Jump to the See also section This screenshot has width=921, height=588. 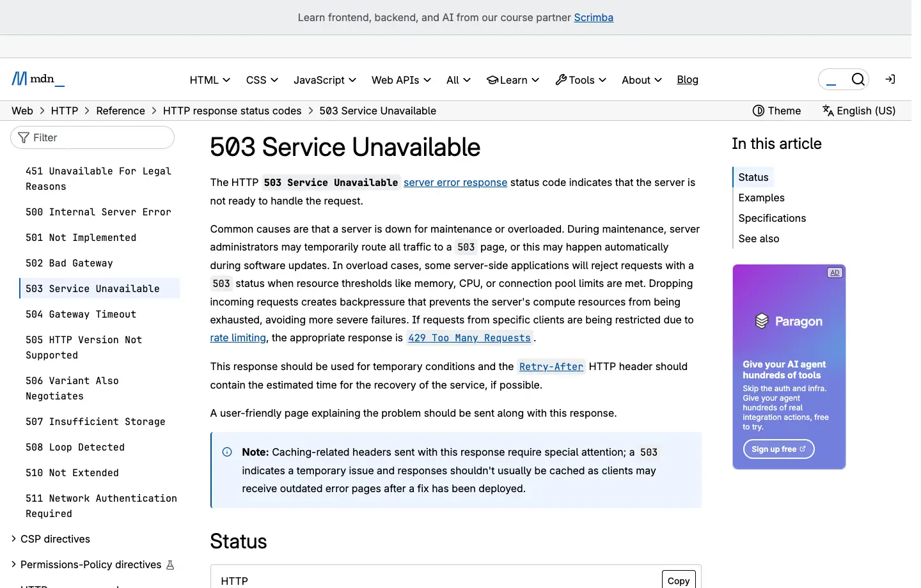[x=759, y=238]
